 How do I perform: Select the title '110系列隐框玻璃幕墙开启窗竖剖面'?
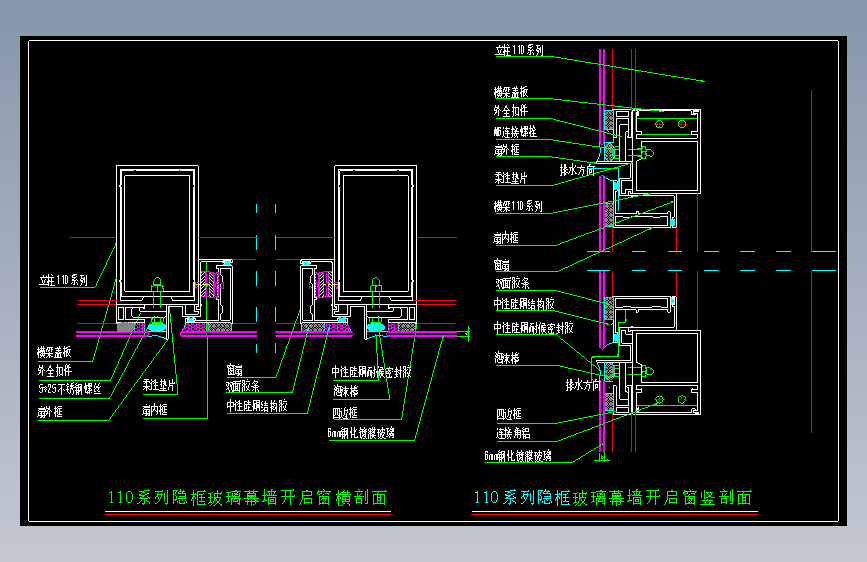(x=613, y=498)
